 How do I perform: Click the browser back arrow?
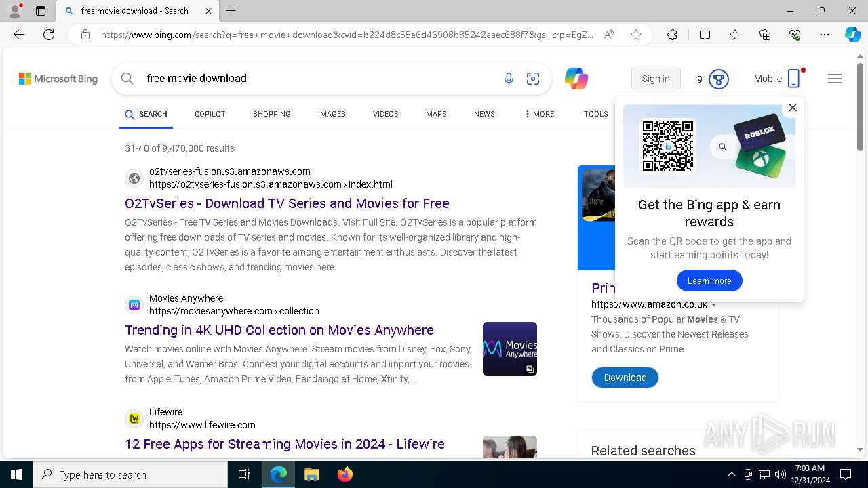coord(19,35)
